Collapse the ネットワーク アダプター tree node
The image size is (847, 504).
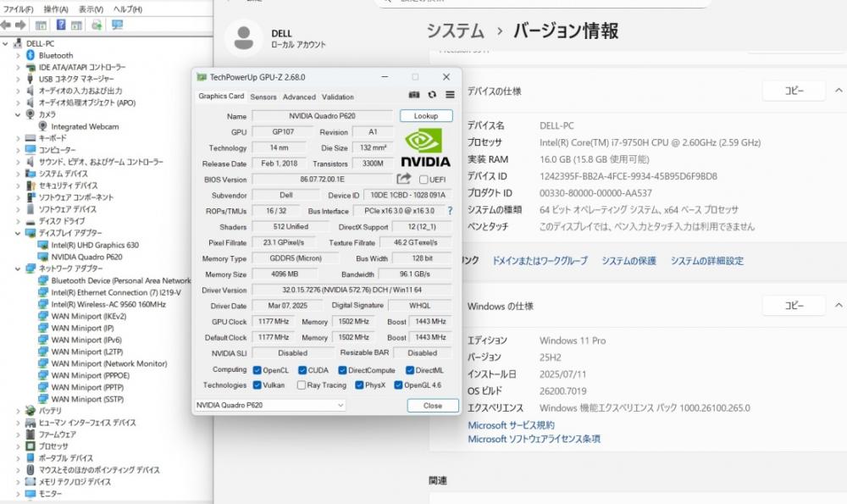[18, 269]
